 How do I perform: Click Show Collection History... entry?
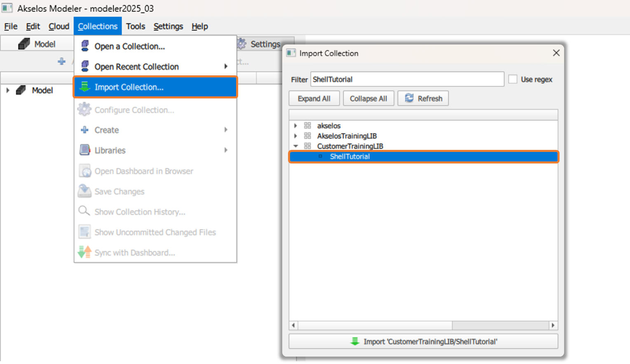pos(155,212)
